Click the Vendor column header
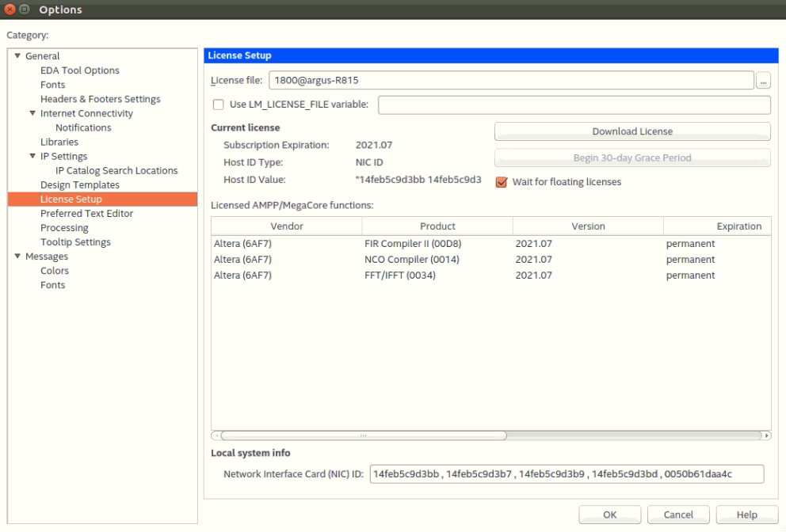Screen dimensions: 786x532 coord(287,226)
